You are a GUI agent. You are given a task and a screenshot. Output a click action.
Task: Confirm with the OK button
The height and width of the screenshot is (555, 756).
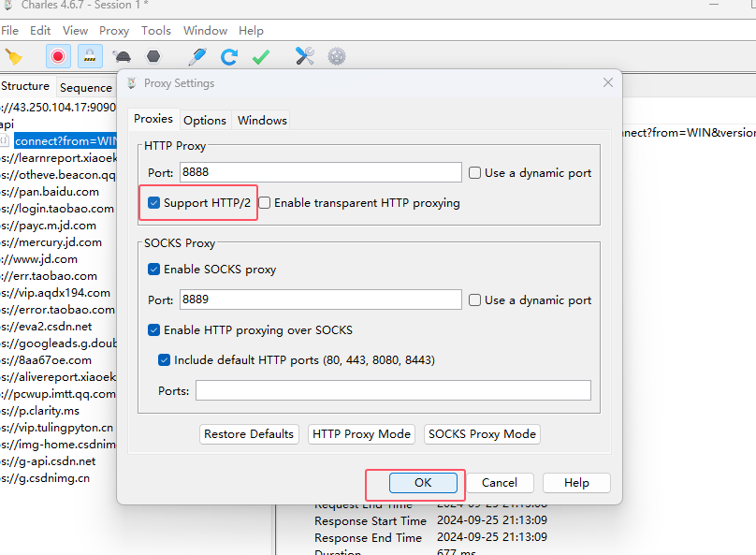click(423, 482)
